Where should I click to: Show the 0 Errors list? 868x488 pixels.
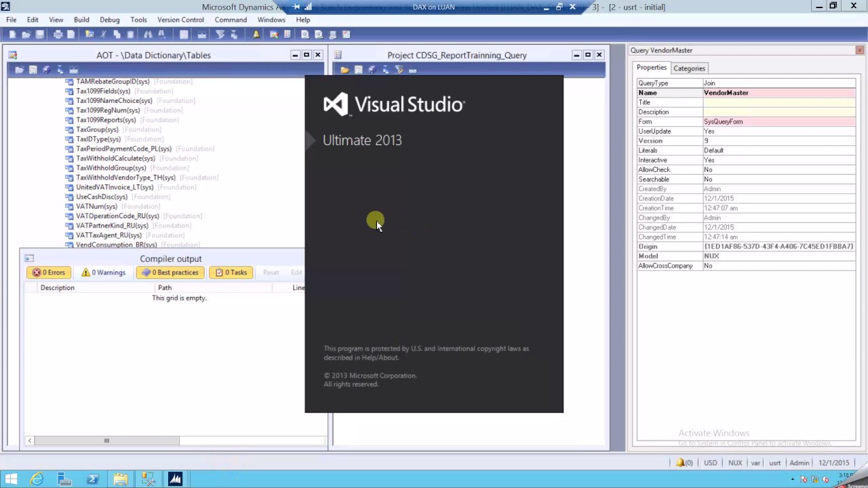[48, 272]
